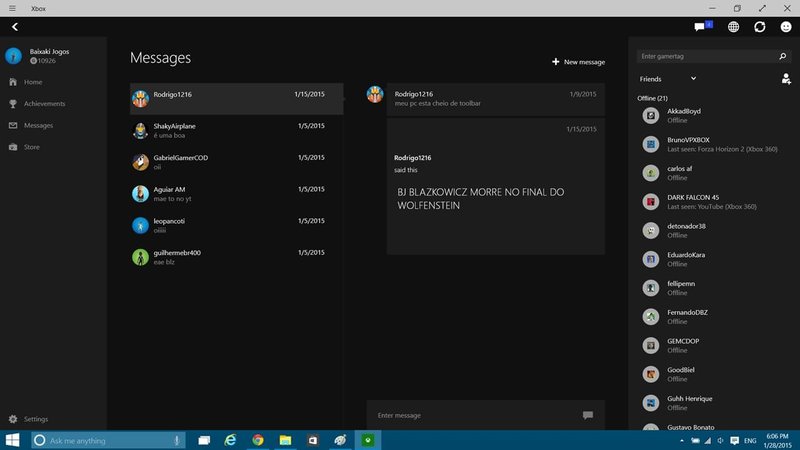Click Rodrigo1216's avatar in the chat pane

(375, 94)
